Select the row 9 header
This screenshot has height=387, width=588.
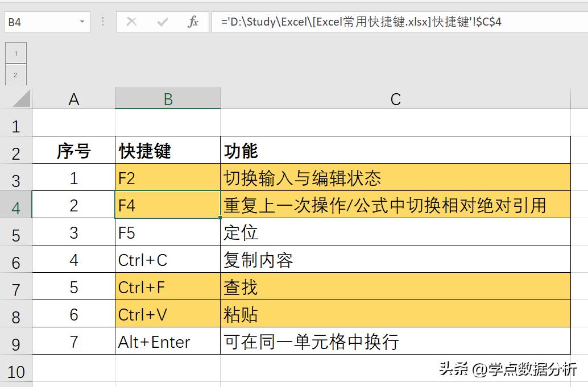[x=16, y=342]
